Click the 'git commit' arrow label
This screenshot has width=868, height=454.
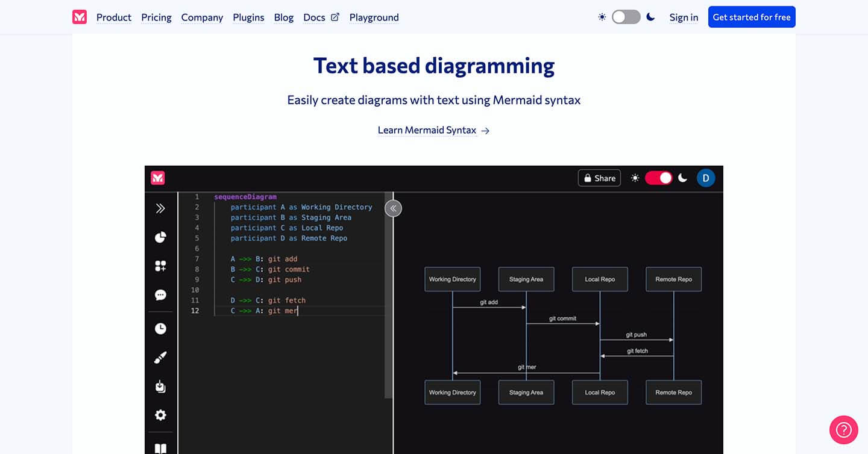click(563, 319)
